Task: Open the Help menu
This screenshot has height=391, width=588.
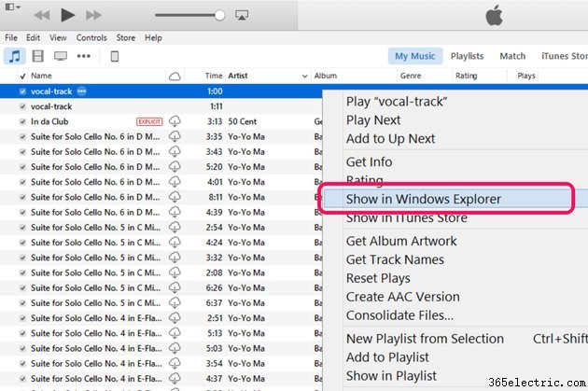Action: (153, 38)
